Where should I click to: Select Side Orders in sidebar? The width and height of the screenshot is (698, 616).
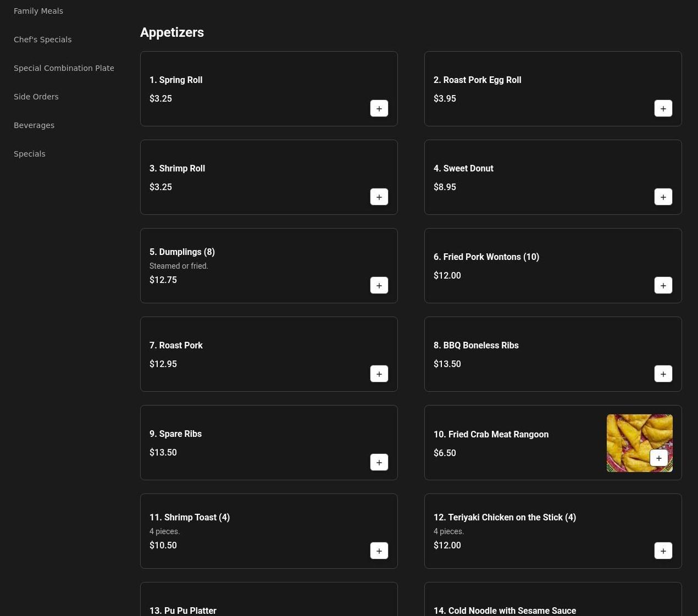click(36, 97)
